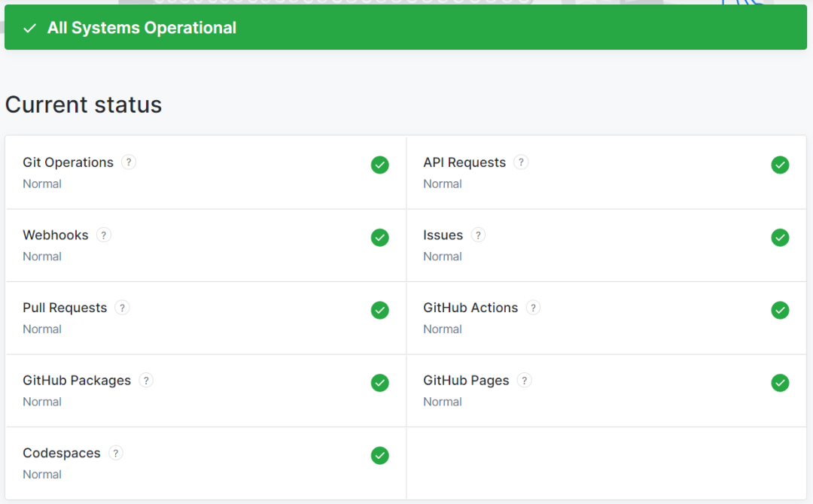
Task: Click the green check for Codespaces
Action: 380,455
